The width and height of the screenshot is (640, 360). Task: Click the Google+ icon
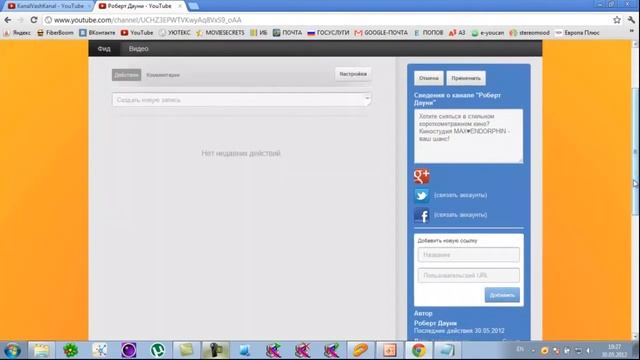pyautogui.click(x=422, y=176)
